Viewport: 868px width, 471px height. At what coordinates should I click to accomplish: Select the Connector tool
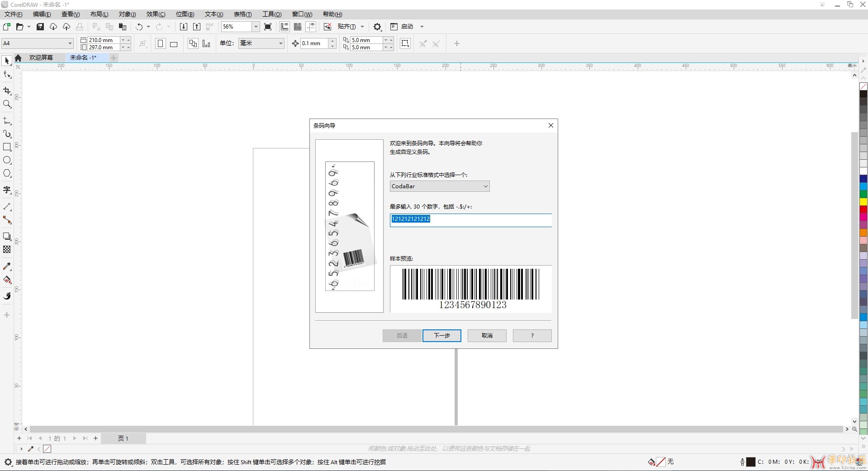[x=7, y=220]
